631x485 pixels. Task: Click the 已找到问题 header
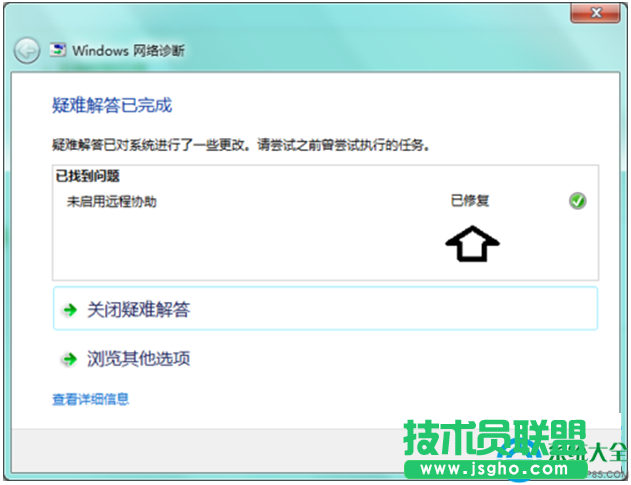click(87, 176)
